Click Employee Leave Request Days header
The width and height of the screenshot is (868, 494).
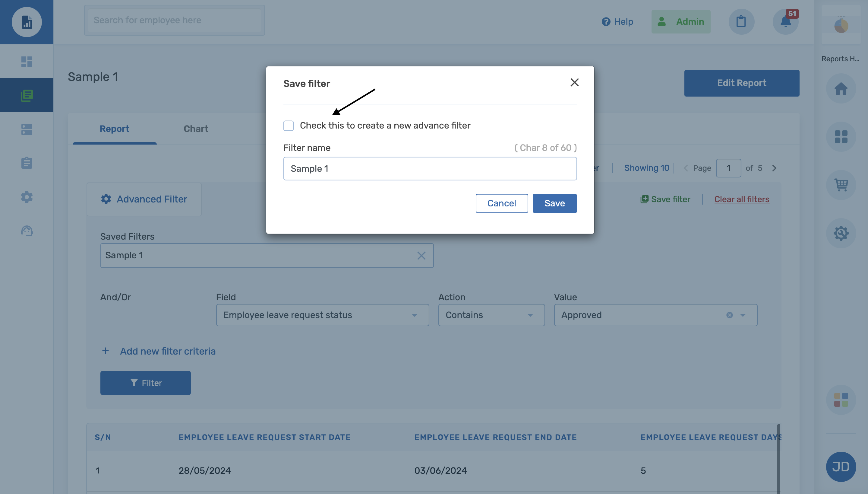[711, 437]
